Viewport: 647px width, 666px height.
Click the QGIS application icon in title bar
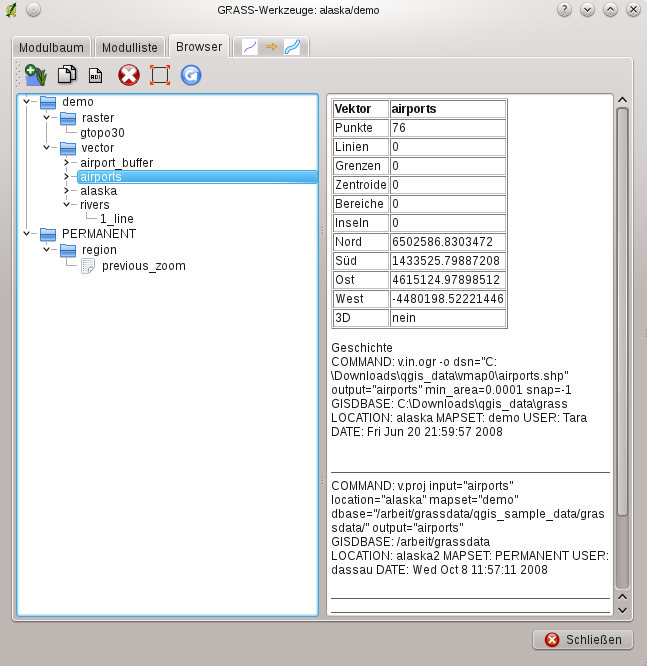coord(11,10)
